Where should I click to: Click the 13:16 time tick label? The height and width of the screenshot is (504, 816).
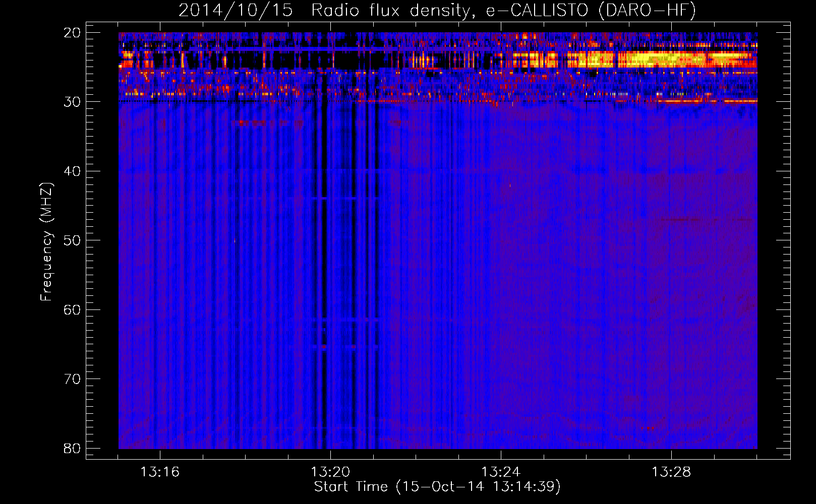tap(160, 472)
